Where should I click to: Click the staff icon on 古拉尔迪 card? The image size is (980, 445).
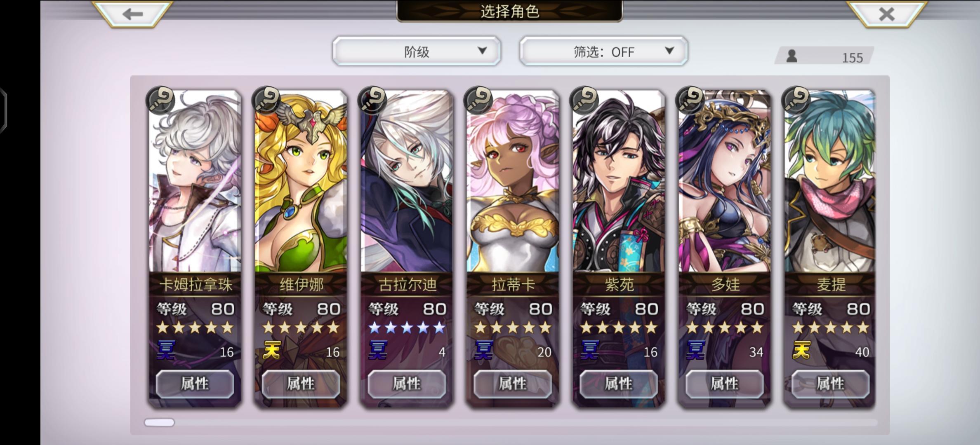372,100
